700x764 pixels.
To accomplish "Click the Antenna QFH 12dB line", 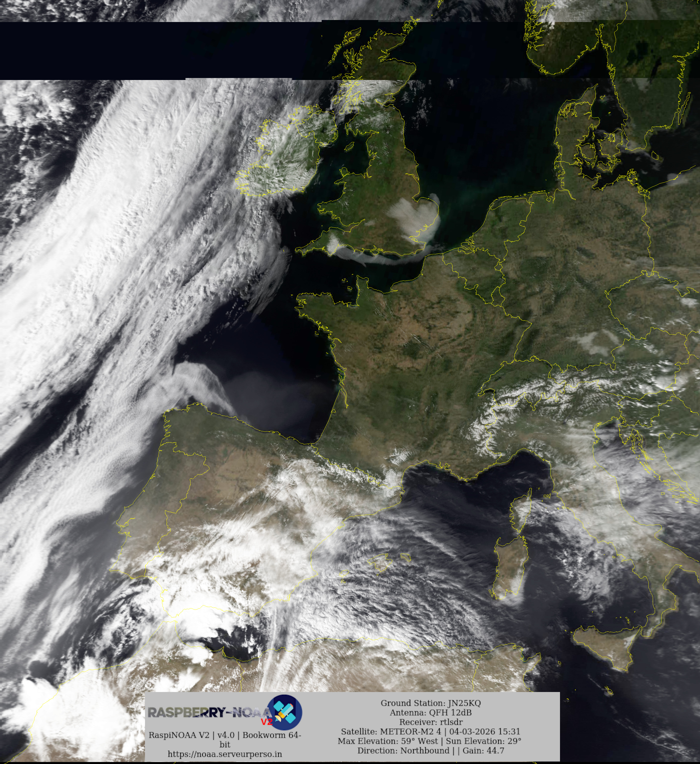I will click(x=430, y=712).
